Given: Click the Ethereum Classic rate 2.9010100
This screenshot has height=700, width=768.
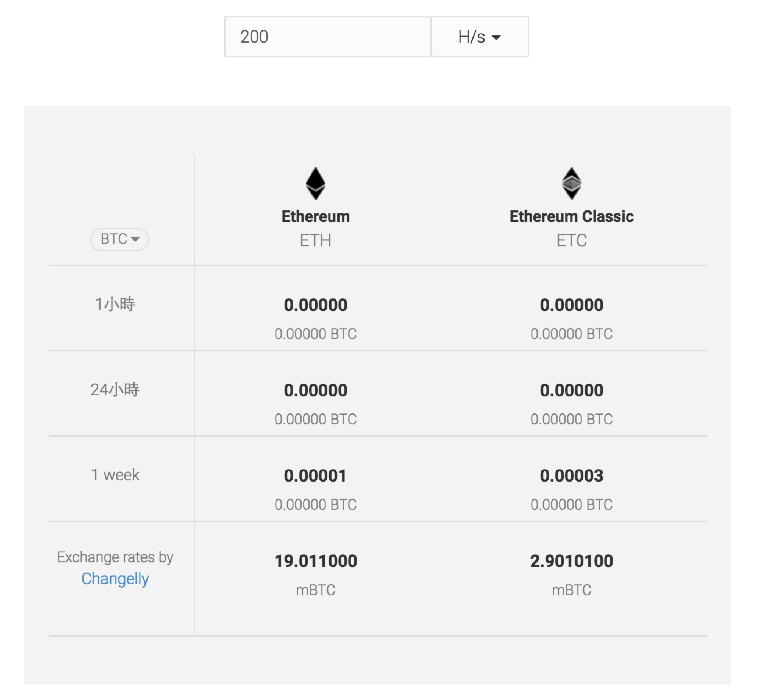Looking at the screenshot, I should 571,561.
